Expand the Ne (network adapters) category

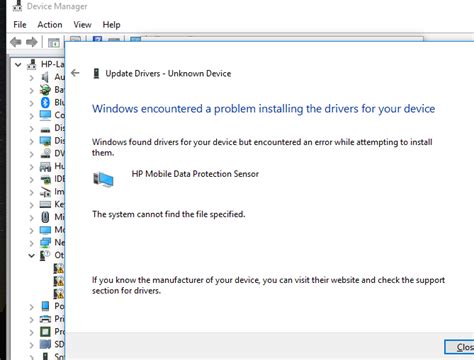coord(31,243)
